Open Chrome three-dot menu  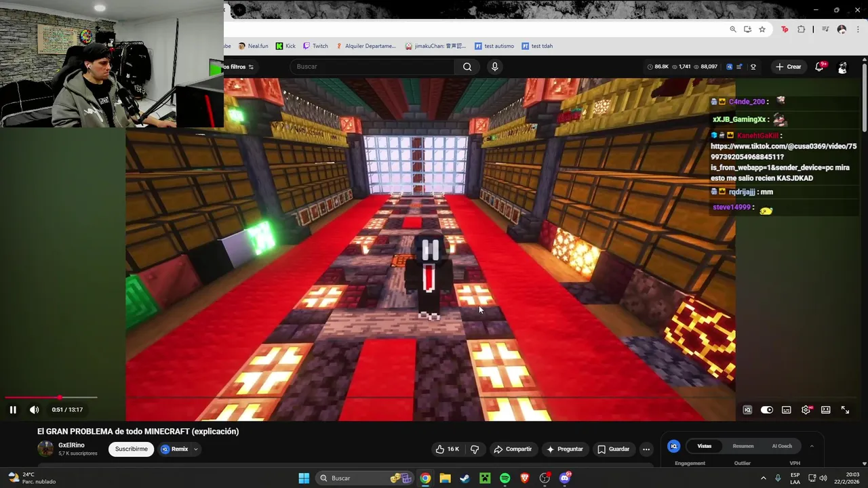click(x=856, y=29)
